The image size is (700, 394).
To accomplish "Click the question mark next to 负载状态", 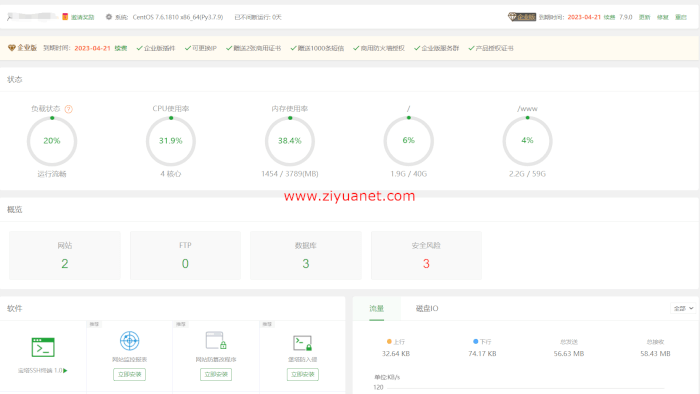I will pyautogui.click(x=68, y=109).
